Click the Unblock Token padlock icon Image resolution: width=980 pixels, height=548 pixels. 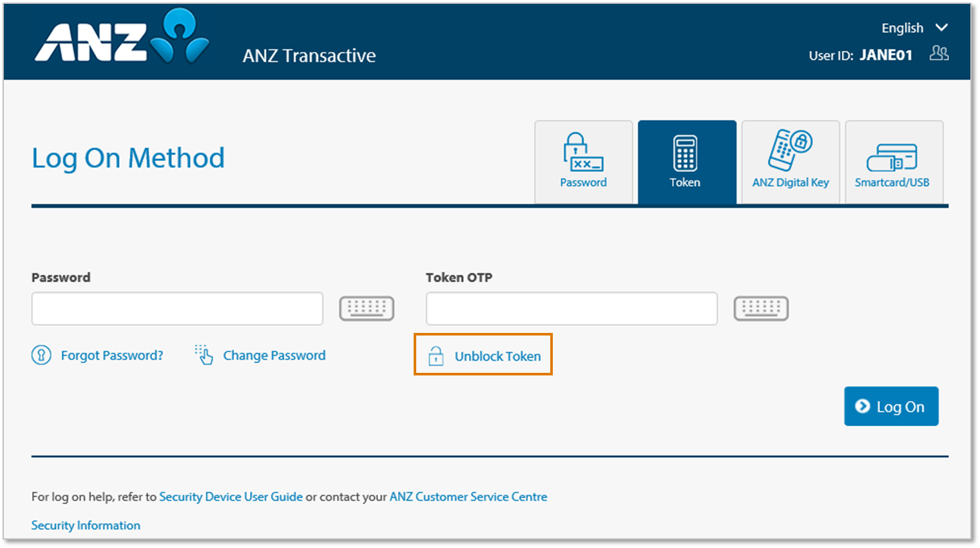(436, 355)
